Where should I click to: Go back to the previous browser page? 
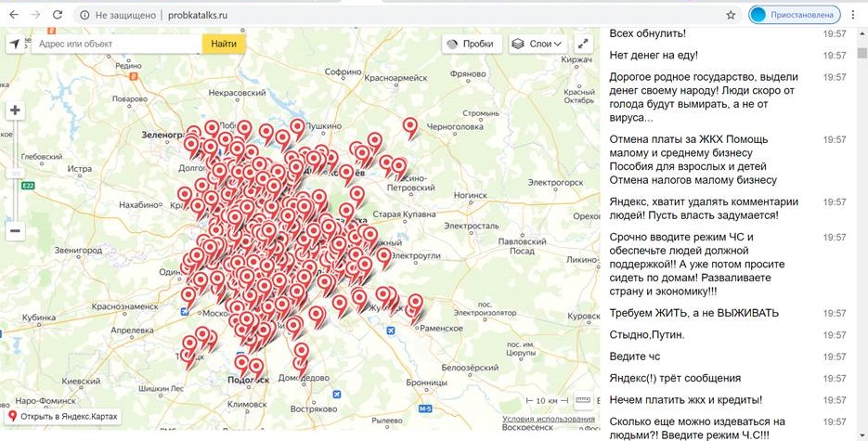[x=14, y=15]
